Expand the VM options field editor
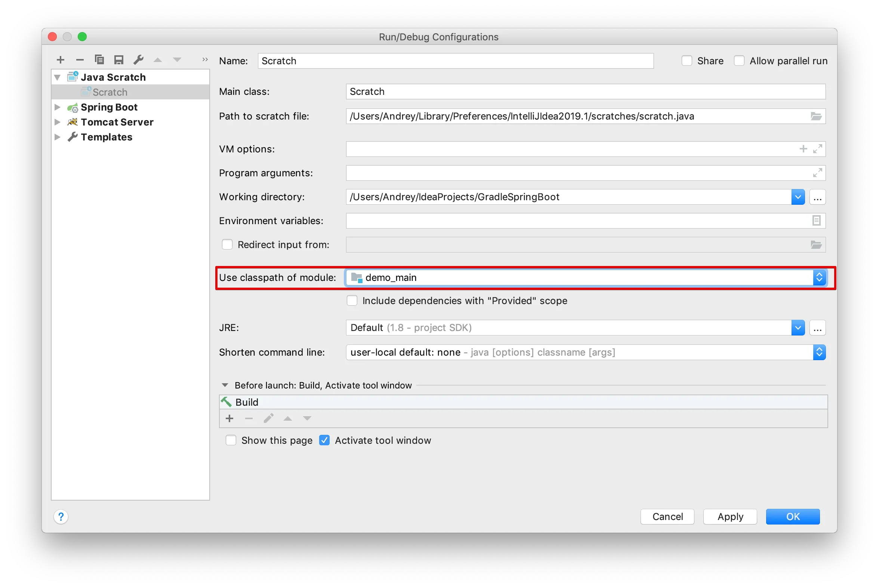Image resolution: width=879 pixels, height=588 pixels. [817, 149]
